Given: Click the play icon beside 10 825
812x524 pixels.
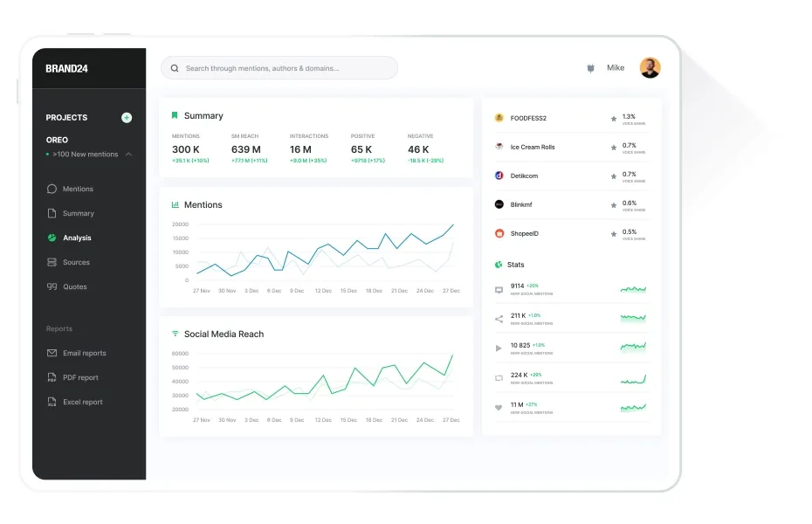Looking at the screenshot, I should point(499,348).
